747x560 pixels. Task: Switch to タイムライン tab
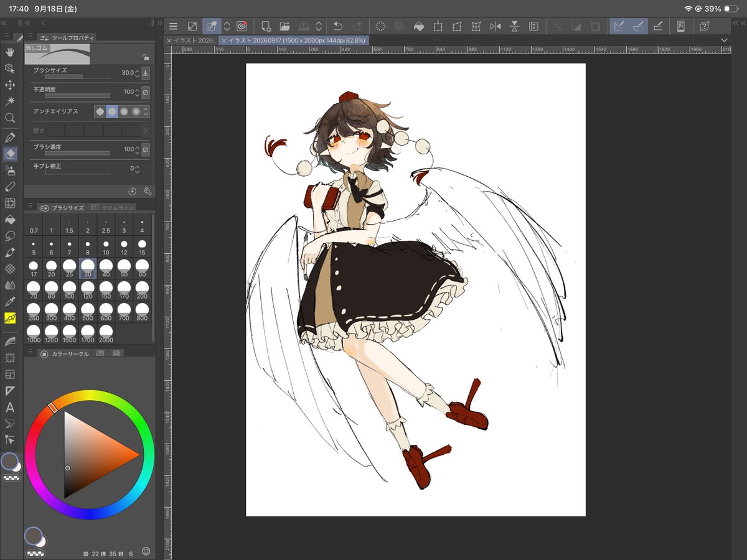pyautogui.click(x=113, y=208)
